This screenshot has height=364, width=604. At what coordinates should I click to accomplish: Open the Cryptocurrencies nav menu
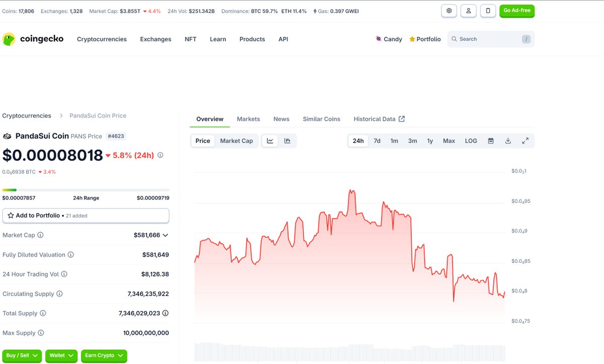[102, 39]
